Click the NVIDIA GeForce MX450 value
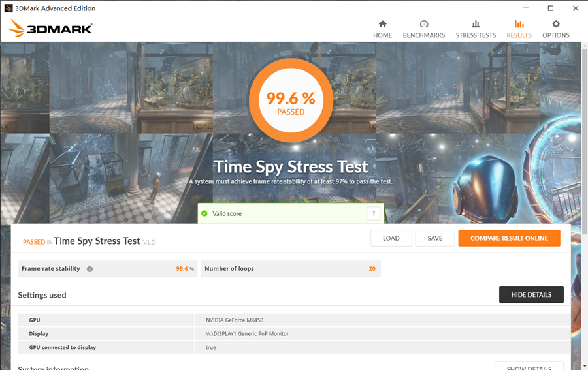This screenshot has width=588, height=370. 235,320
